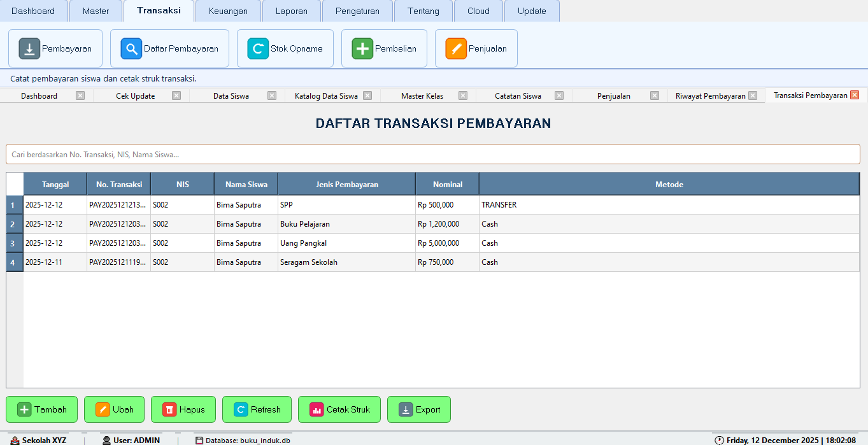The height and width of the screenshot is (445, 868).
Task: Select the SPP payment row for Bima Saputra
Action: coord(318,204)
